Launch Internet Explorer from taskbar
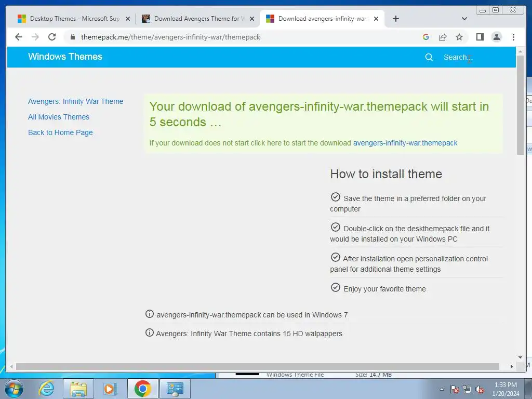The width and height of the screenshot is (532, 399). (x=46, y=389)
